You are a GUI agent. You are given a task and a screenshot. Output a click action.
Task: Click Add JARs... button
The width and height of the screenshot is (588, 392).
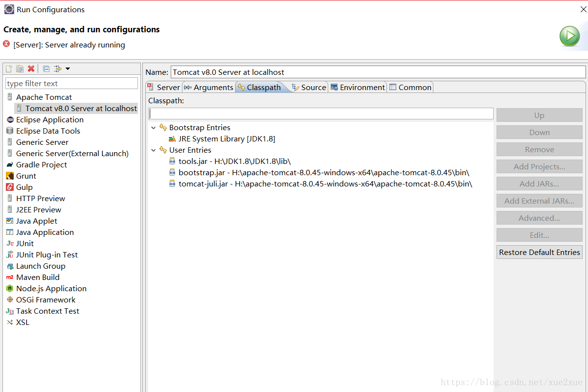point(540,184)
